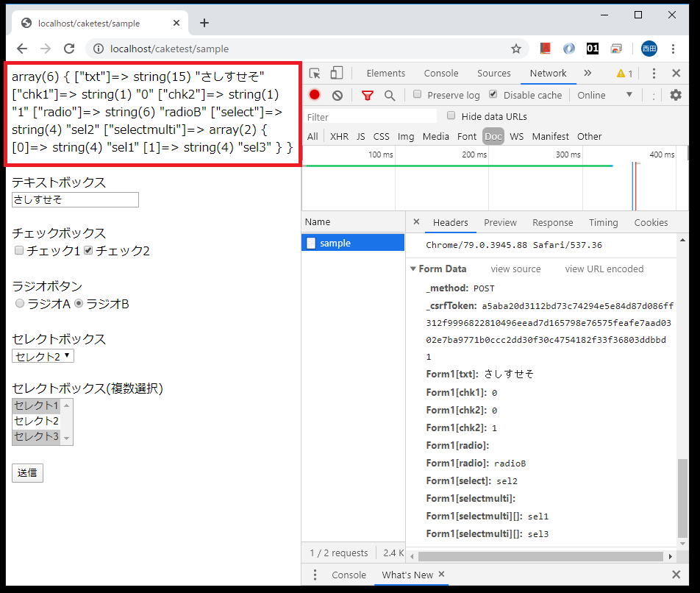Switch to the Console tab
This screenshot has height=593, width=700.
[x=441, y=74]
